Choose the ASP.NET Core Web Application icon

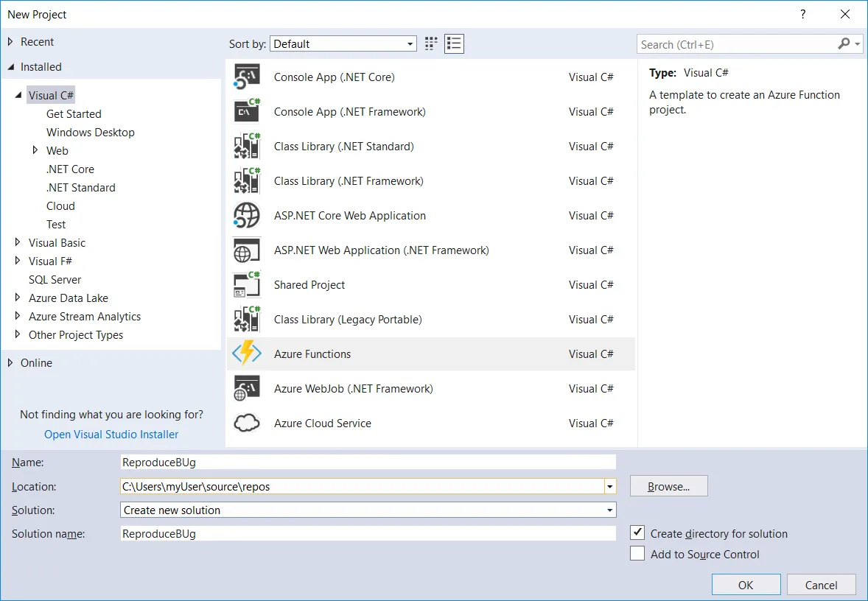247,215
